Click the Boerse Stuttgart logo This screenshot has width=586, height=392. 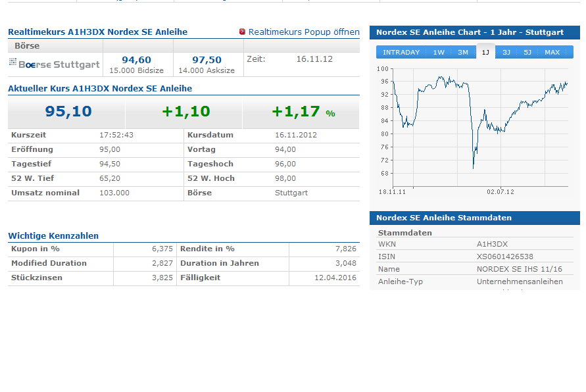[x=55, y=64]
